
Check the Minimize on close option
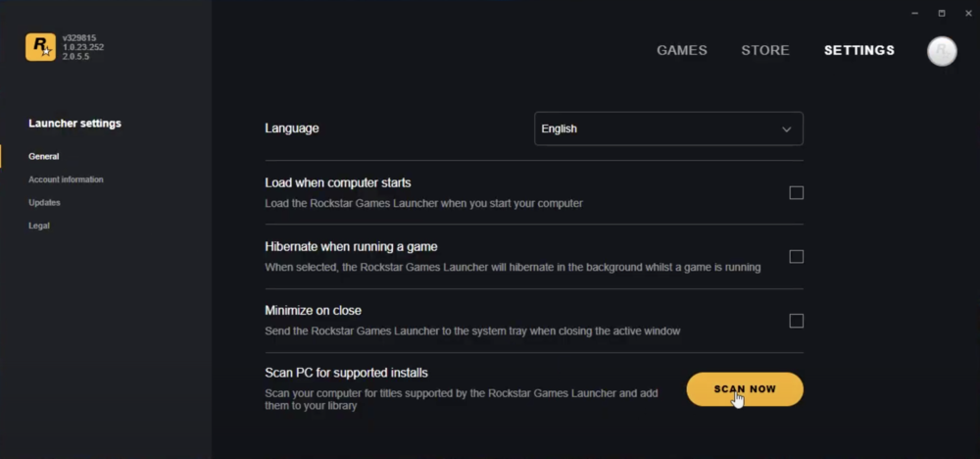[796, 321]
